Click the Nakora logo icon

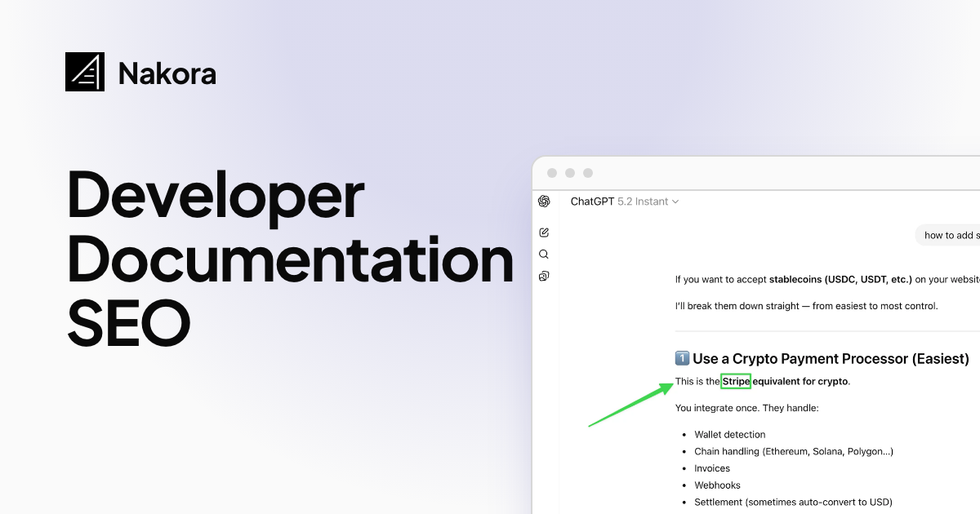[x=85, y=72]
